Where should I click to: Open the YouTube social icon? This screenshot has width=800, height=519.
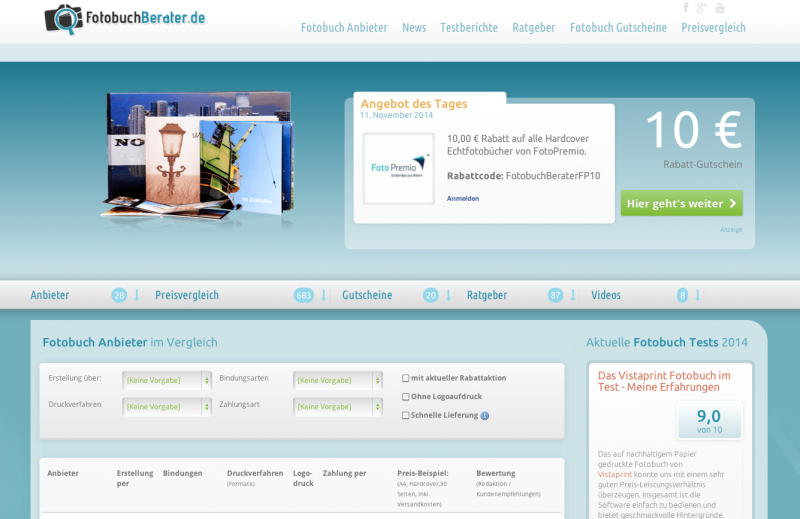point(720,8)
